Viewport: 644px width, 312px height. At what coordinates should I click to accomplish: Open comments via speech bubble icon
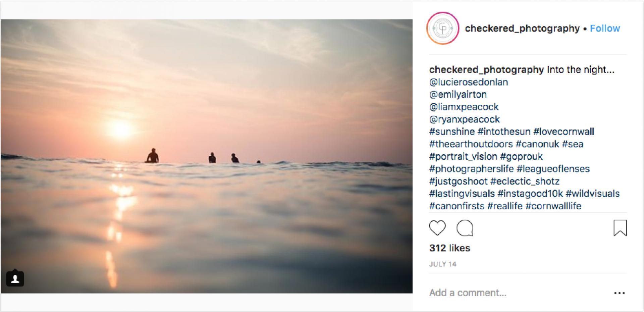point(465,228)
